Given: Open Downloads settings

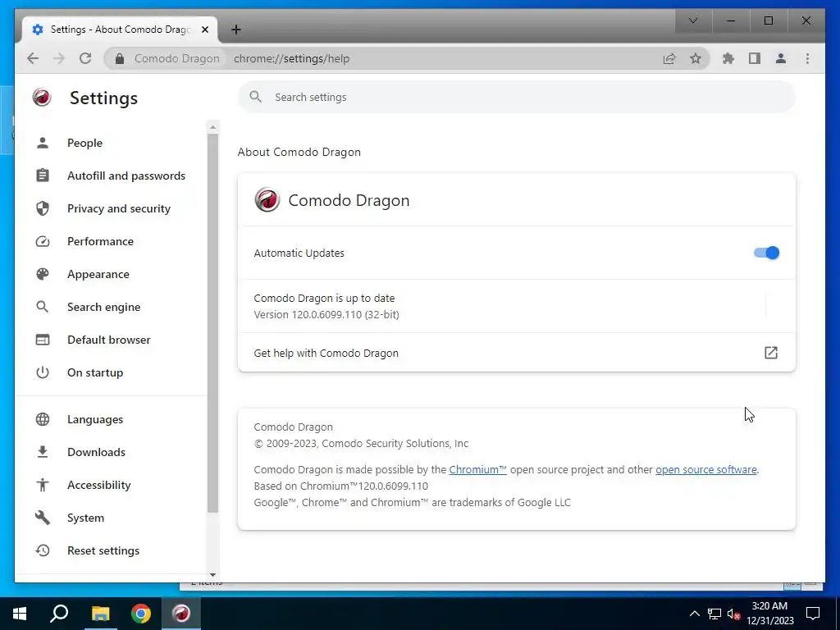Looking at the screenshot, I should [111, 452].
